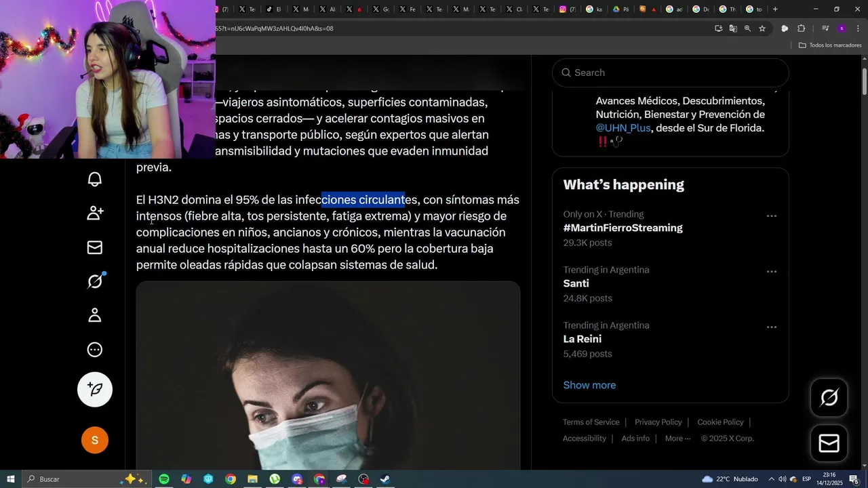This screenshot has width=868, height=488.
Task: Click the compose post feather button
Action: [x=95, y=389]
